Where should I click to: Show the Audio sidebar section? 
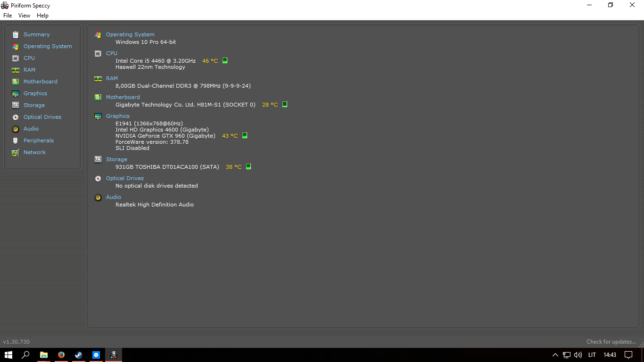pyautogui.click(x=31, y=129)
